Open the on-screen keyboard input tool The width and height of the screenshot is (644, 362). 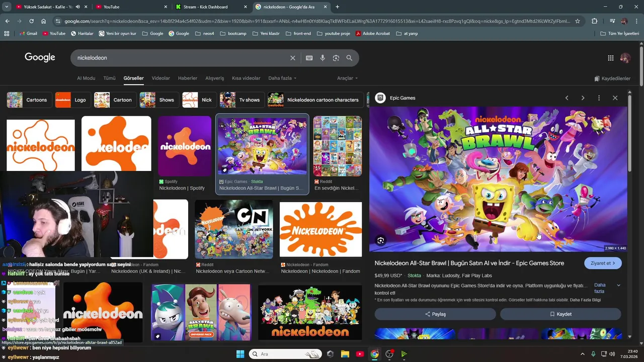tap(309, 58)
